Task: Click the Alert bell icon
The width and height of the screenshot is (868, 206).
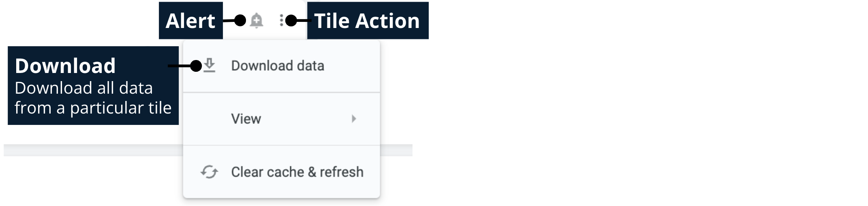Action: click(x=256, y=20)
